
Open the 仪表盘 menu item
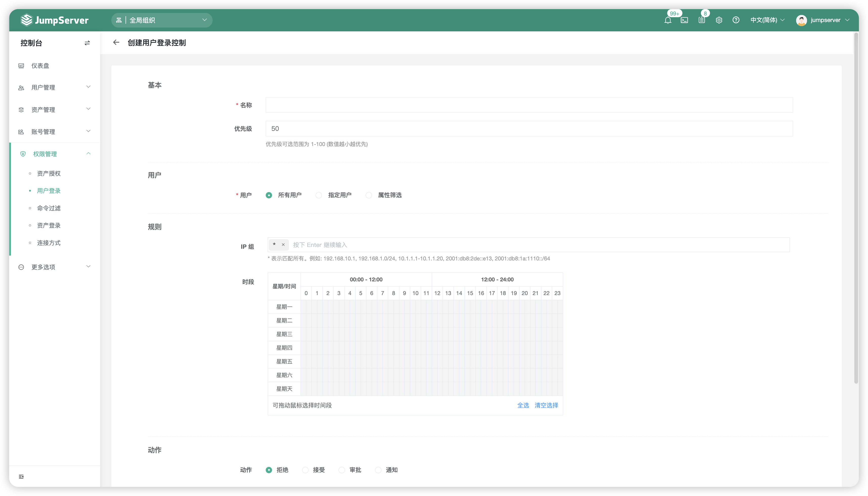tap(54, 66)
